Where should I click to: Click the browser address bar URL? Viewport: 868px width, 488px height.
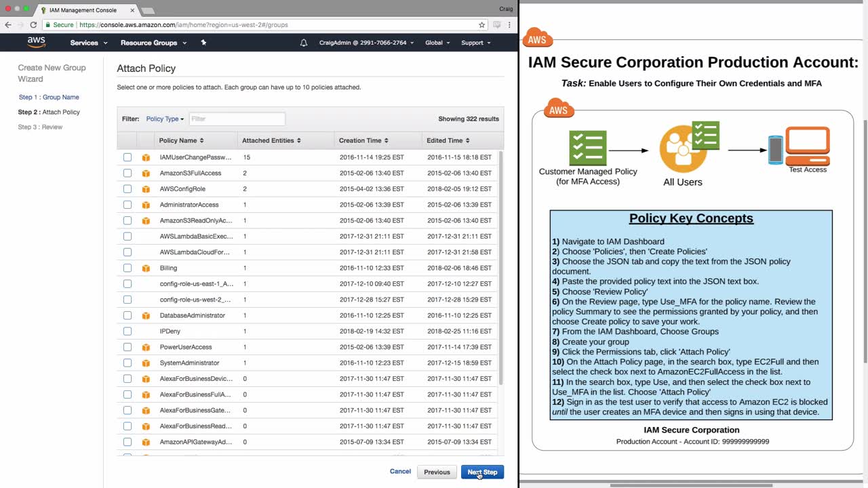(x=183, y=25)
